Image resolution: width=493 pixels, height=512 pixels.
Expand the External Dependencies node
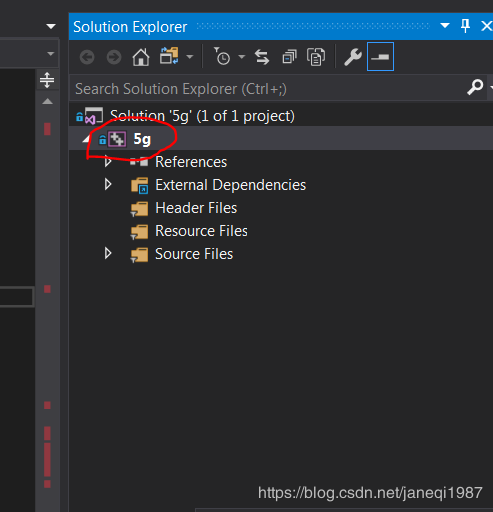click(x=108, y=184)
